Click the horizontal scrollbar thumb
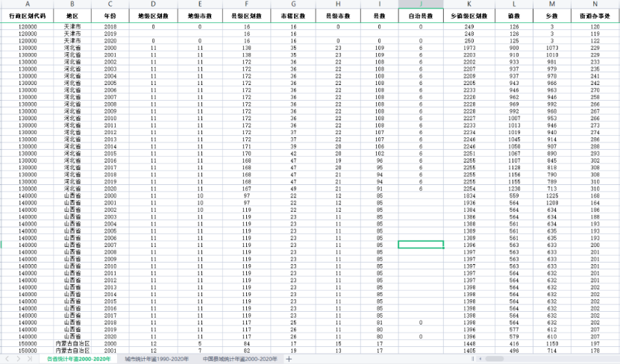This screenshot has height=364, width=620. [495, 359]
